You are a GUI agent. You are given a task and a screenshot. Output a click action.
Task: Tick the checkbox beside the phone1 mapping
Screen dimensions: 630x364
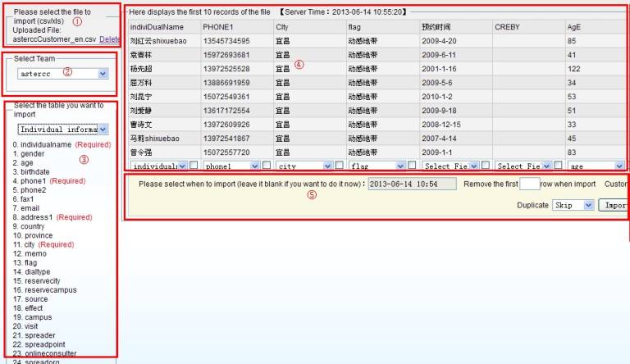pos(267,165)
